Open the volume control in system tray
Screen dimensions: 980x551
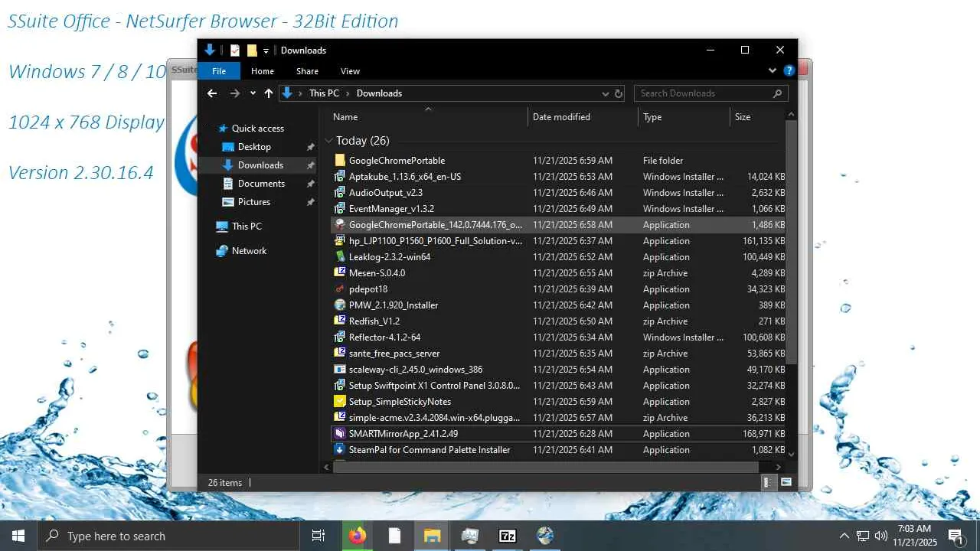click(880, 536)
